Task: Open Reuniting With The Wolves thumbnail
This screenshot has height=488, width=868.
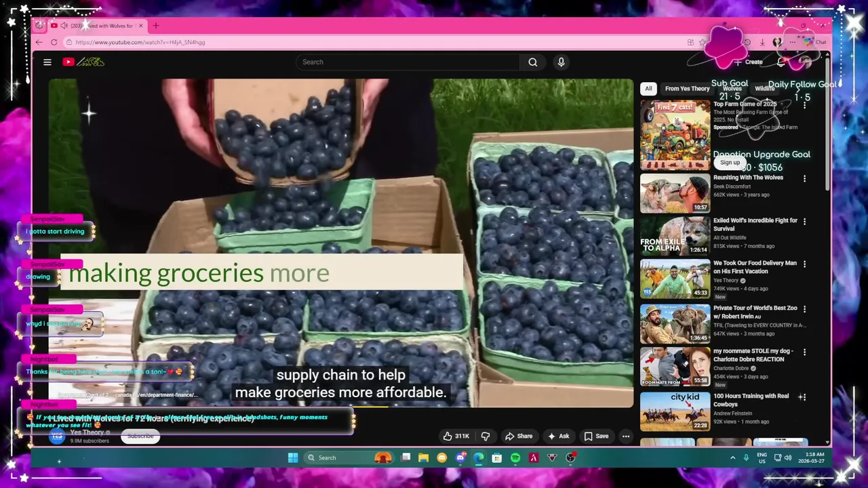Action: coord(675,194)
